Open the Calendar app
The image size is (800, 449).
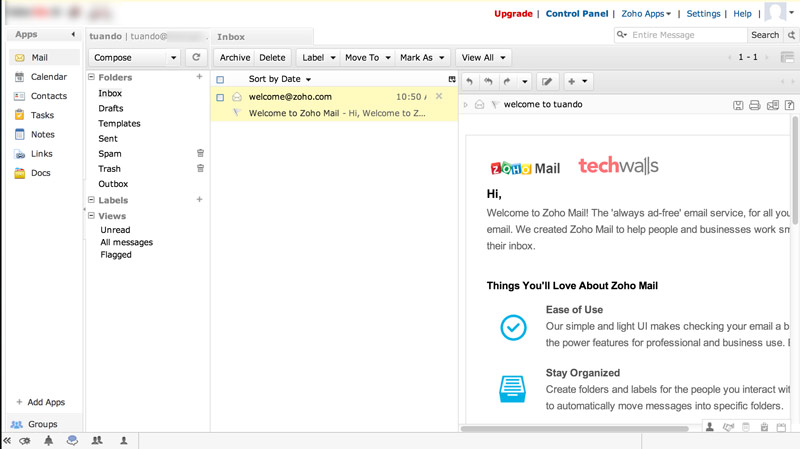point(44,77)
